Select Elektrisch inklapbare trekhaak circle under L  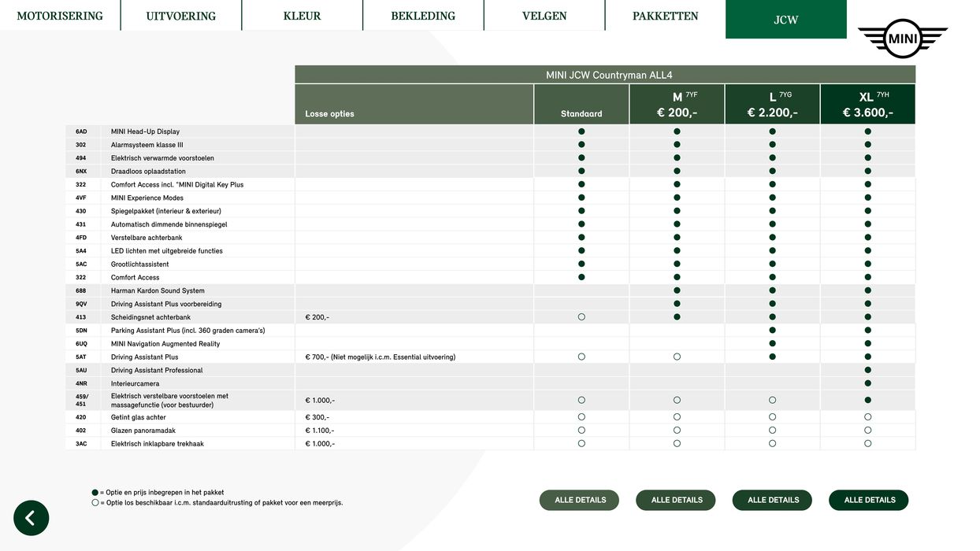(772, 444)
